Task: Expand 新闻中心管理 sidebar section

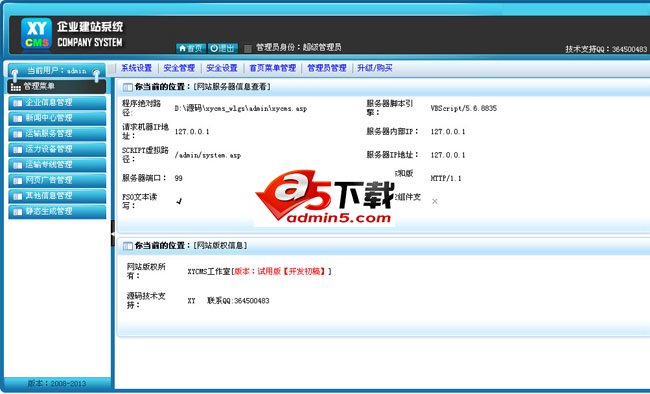Action: pos(57,118)
